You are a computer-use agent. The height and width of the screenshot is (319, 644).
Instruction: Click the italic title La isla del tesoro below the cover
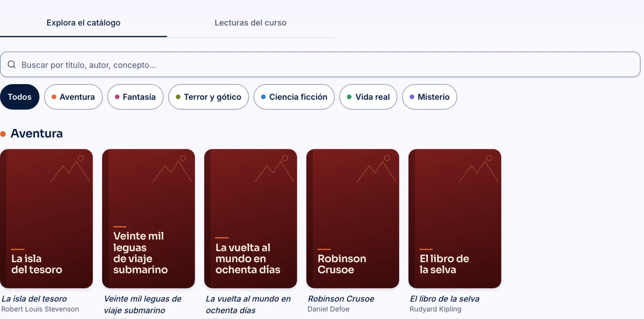click(x=34, y=299)
